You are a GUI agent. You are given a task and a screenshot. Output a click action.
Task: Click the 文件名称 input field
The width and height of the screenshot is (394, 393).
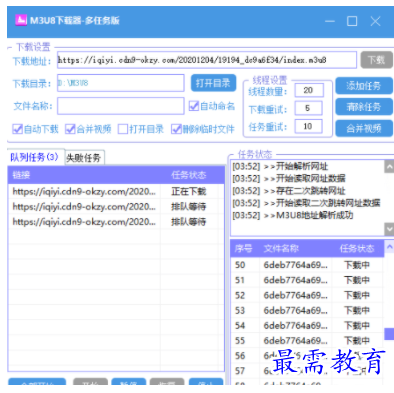(121, 106)
